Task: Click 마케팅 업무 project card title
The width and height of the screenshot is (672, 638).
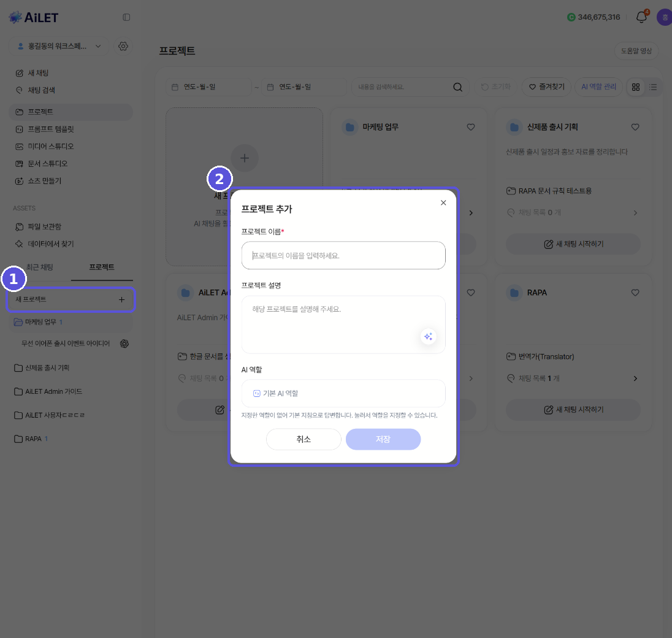Action: (381, 127)
